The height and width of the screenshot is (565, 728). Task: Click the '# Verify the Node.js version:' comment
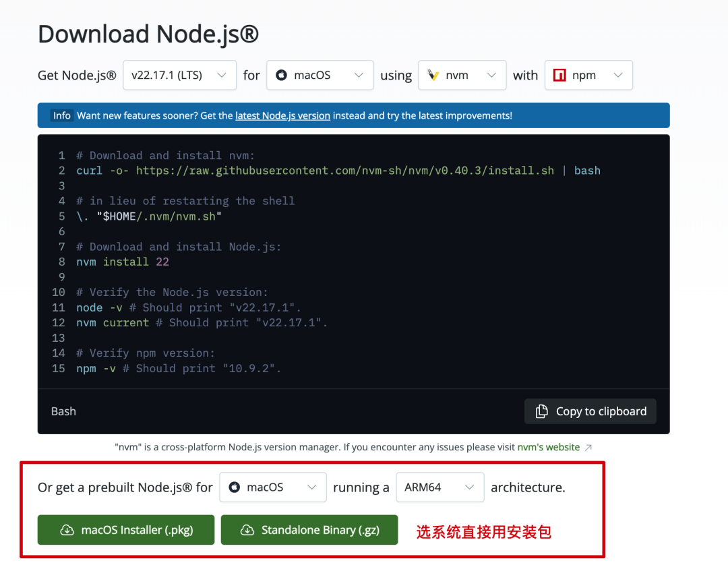tap(173, 292)
